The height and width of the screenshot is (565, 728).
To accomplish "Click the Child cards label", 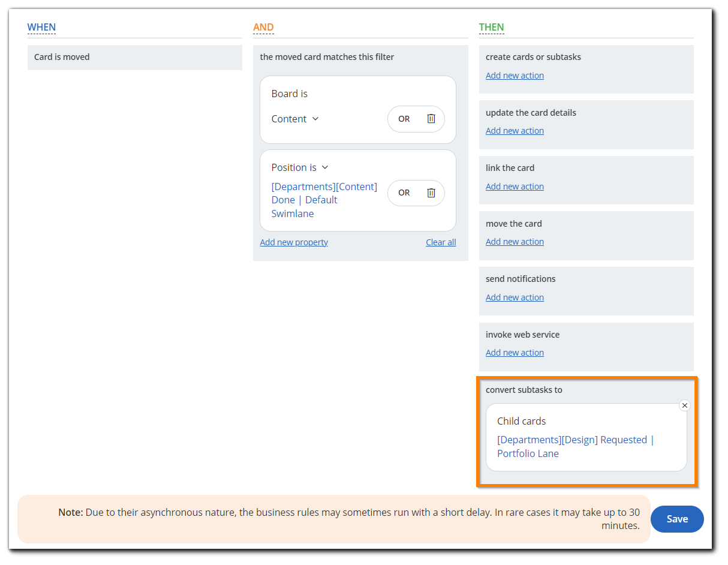I will click(522, 421).
